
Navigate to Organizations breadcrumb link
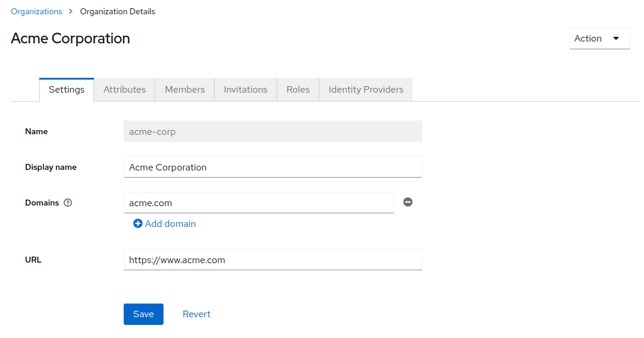[x=36, y=11]
